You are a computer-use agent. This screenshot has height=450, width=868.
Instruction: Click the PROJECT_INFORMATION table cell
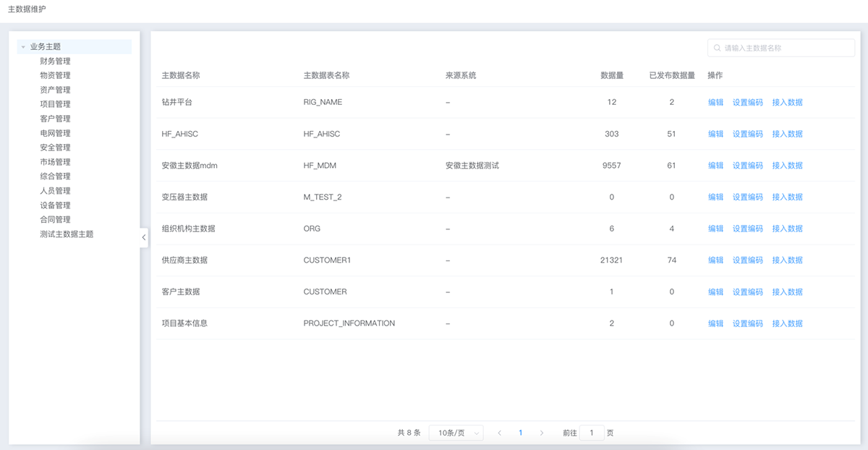(x=349, y=323)
